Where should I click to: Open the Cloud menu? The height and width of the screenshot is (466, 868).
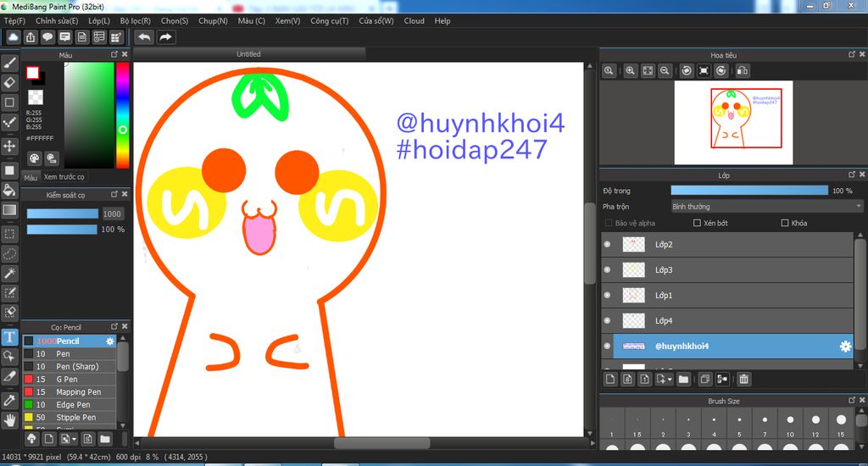pos(414,21)
